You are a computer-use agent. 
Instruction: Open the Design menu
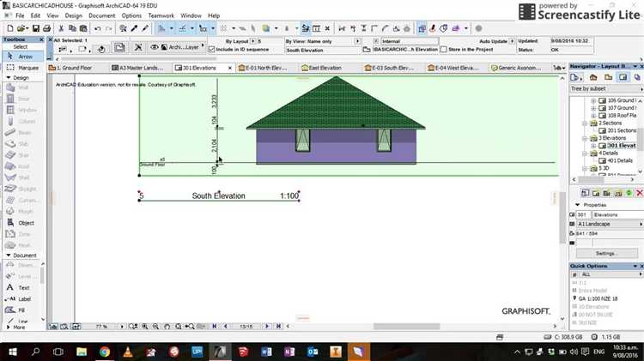click(x=74, y=15)
